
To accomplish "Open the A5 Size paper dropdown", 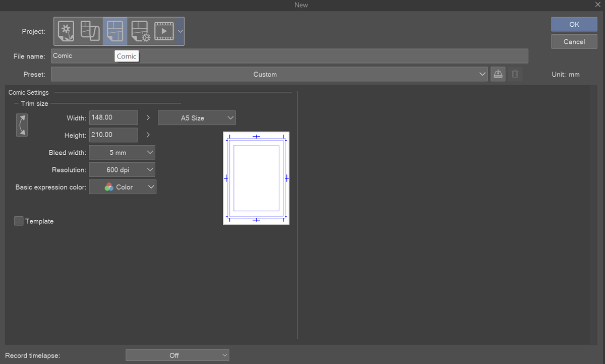I will point(197,118).
